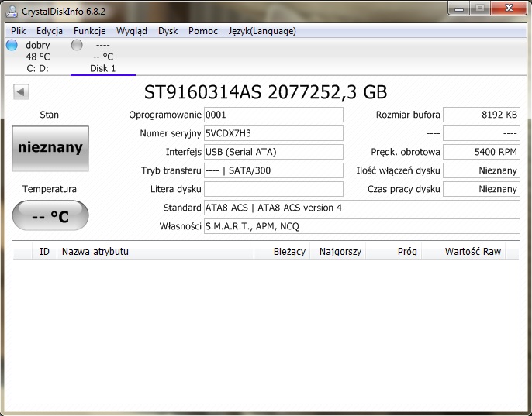Open the Wygląd menu
This screenshot has width=532, height=416.
coord(132,31)
